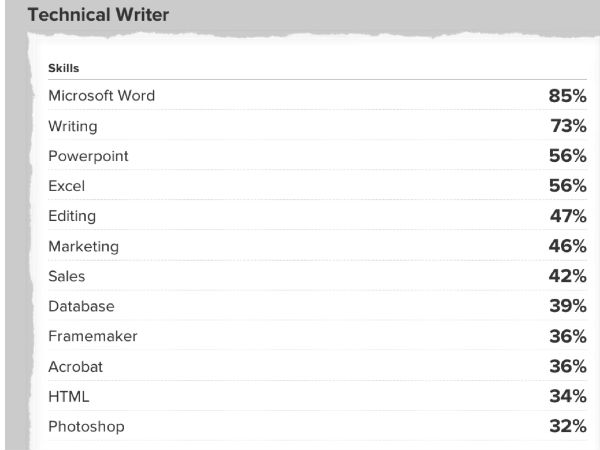Image resolution: width=600 pixels, height=450 pixels.
Task: Click the Photoshop skill label
Action: click(x=86, y=426)
